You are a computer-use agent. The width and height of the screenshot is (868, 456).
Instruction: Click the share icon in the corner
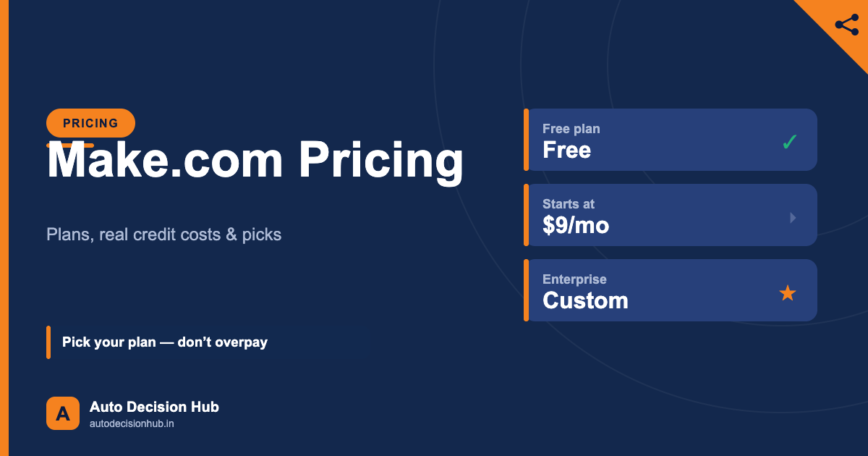click(846, 24)
